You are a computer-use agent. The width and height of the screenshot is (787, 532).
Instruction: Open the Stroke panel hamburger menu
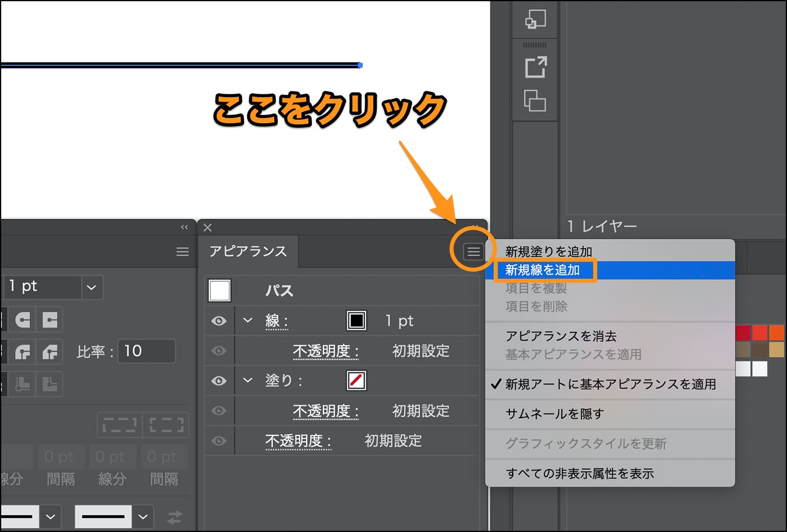(x=182, y=252)
